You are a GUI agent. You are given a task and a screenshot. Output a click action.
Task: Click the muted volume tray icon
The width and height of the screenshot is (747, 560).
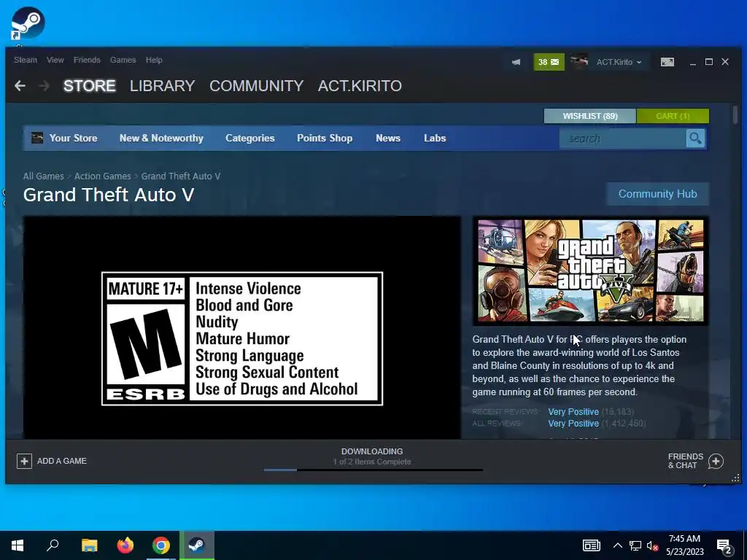[652, 545]
